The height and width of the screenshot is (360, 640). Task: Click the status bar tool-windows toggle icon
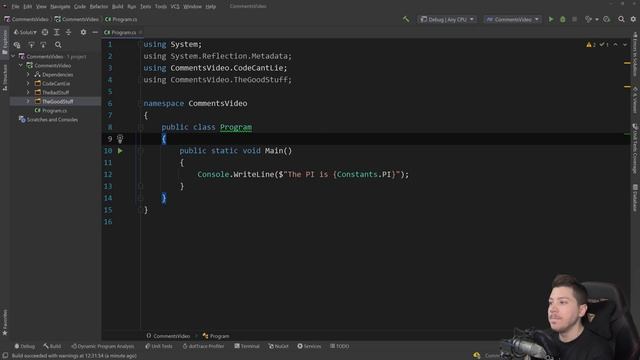[x=5, y=356]
